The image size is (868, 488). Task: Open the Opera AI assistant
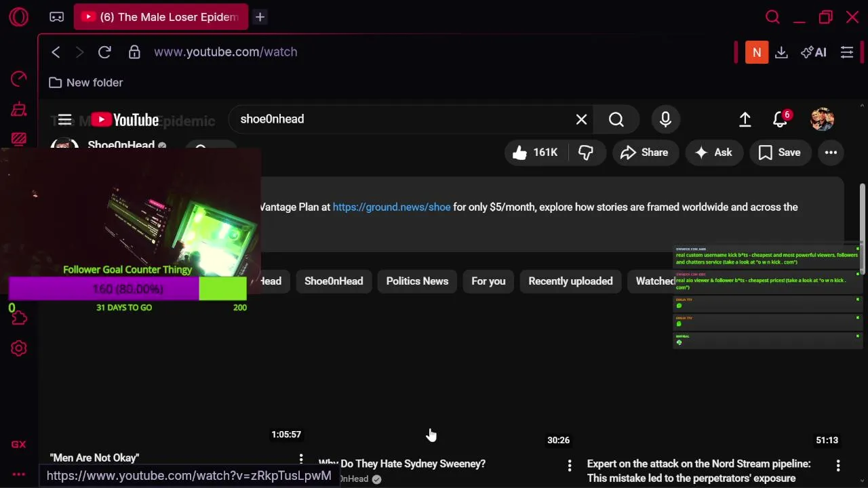(814, 52)
